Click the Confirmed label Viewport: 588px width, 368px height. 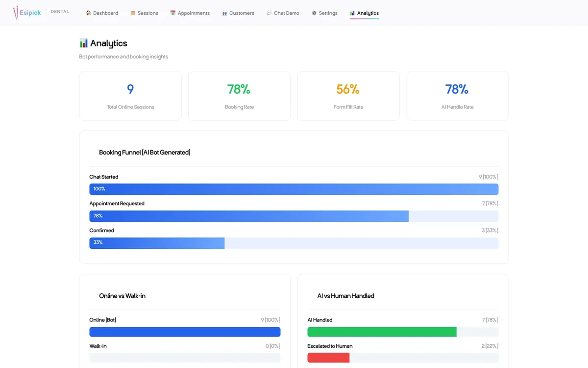(102, 231)
